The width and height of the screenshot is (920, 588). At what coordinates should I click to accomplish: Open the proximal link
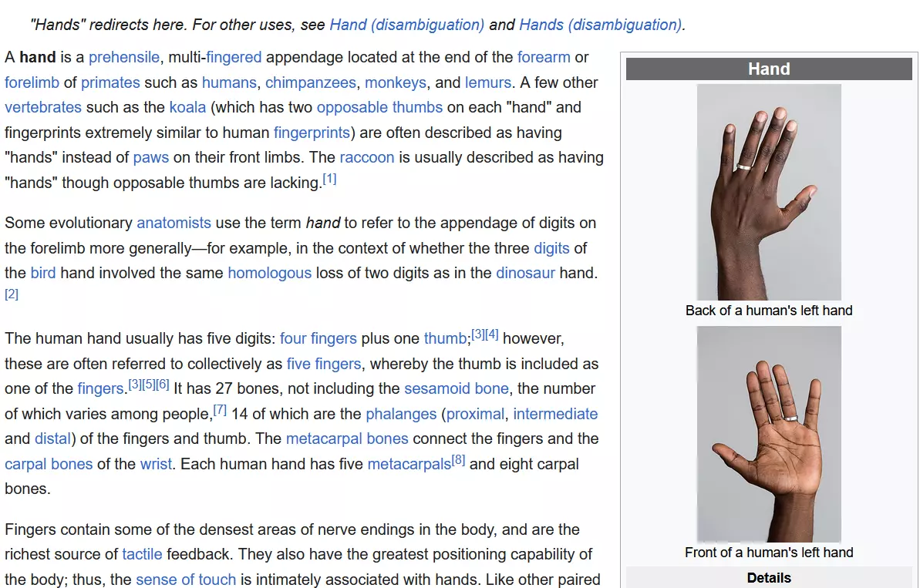475,413
